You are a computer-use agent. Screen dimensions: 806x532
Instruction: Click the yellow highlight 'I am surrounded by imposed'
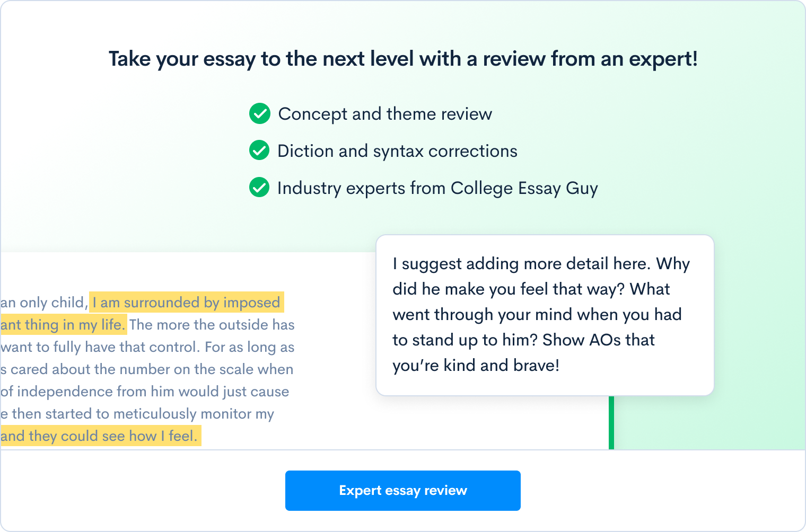tap(186, 303)
